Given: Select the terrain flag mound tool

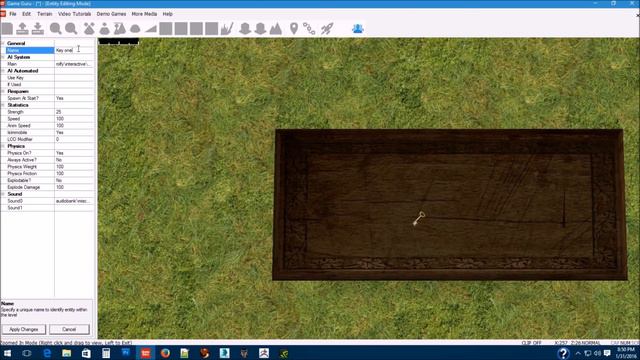Looking at the screenshot, I should pos(120,29).
